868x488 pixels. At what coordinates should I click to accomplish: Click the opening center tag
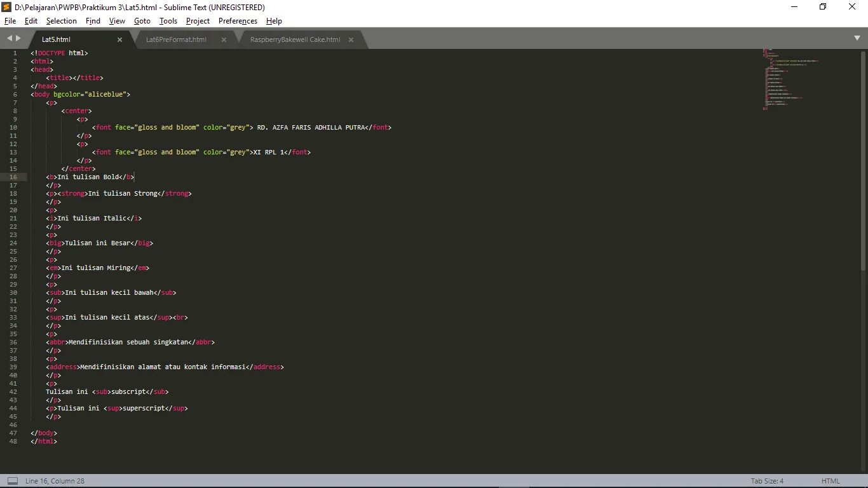click(x=76, y=111)
